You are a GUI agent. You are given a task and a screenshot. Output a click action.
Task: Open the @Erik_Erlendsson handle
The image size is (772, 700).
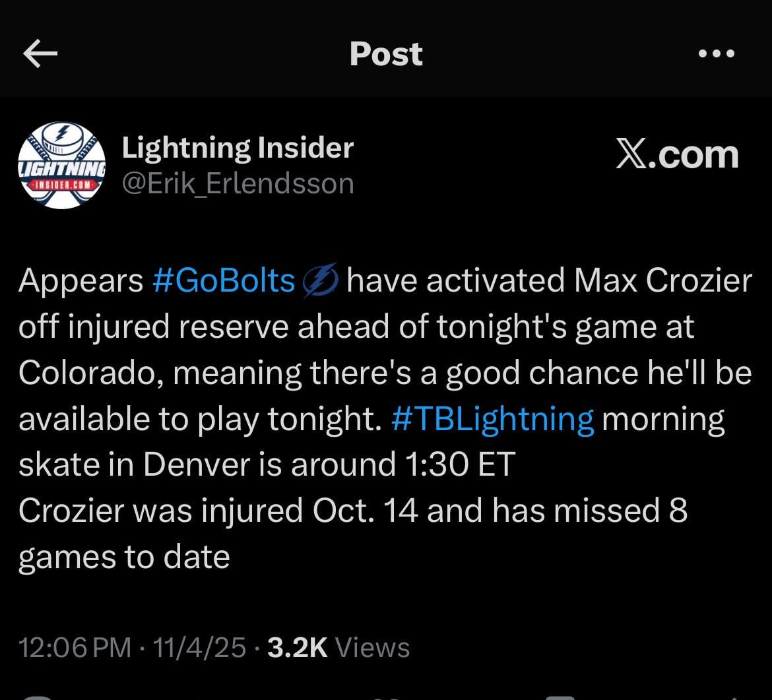238,183
